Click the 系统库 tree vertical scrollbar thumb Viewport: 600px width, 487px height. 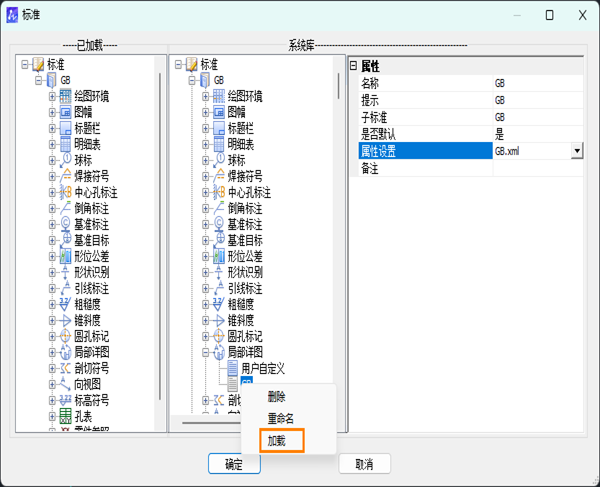click(x=339, y=86)
